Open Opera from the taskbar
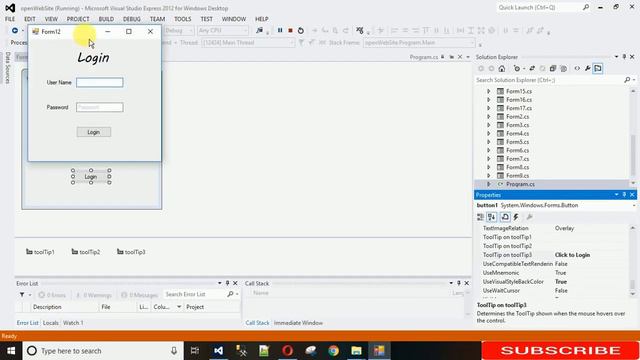 [287, 351]
